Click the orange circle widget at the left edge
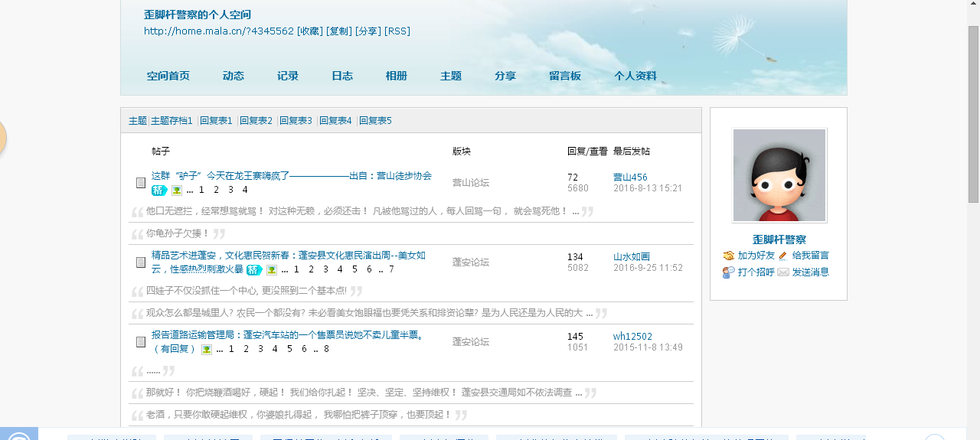The width and height of the screenshot is (980, 440). tap(2, 139)
